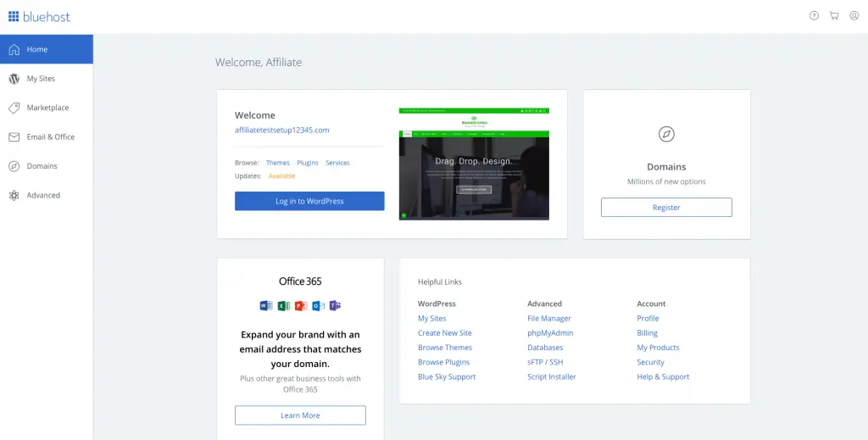Browse the Plugins link

pyautogui.click(x=308, y=163)
